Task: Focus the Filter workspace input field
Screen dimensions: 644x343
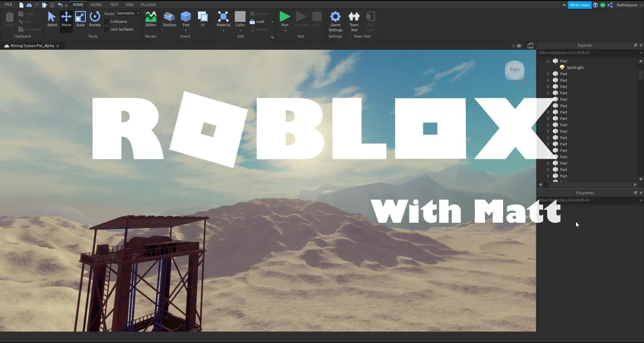Action: 588,53
